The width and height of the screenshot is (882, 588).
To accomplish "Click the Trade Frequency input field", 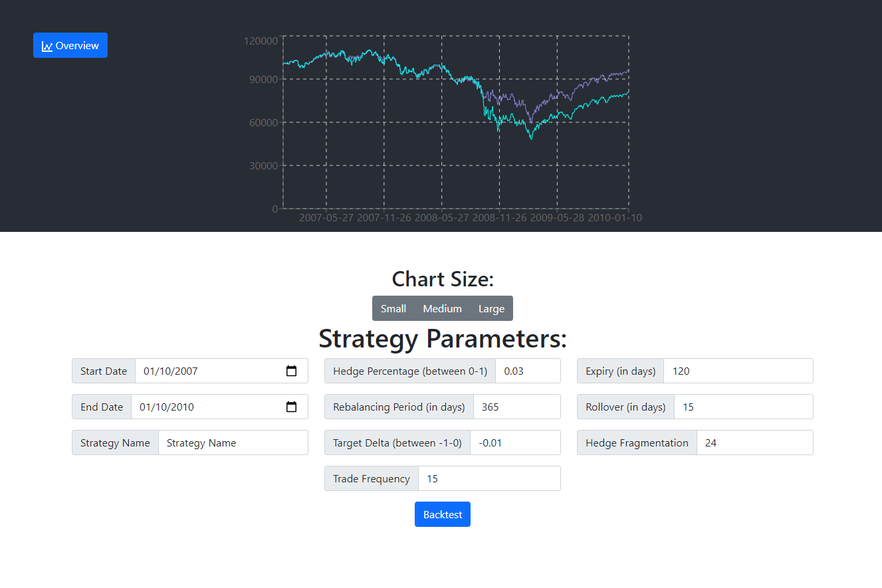I will tap(489, 478).
